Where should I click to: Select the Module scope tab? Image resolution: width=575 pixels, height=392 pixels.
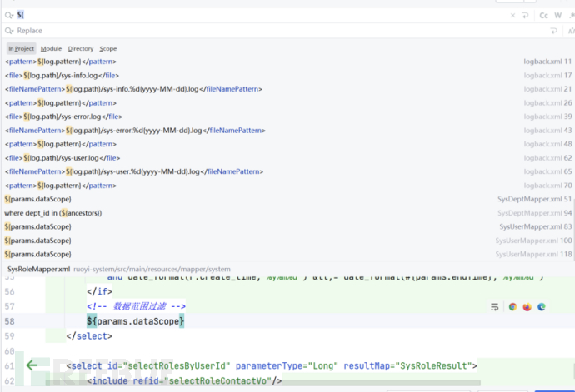coord(51,49)
